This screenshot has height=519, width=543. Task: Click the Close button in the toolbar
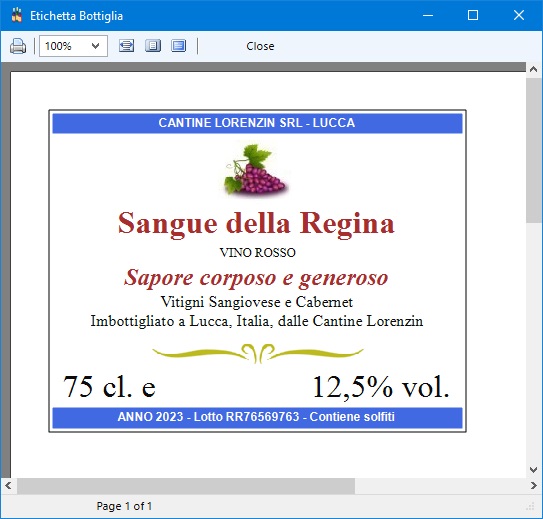(260, 46)
